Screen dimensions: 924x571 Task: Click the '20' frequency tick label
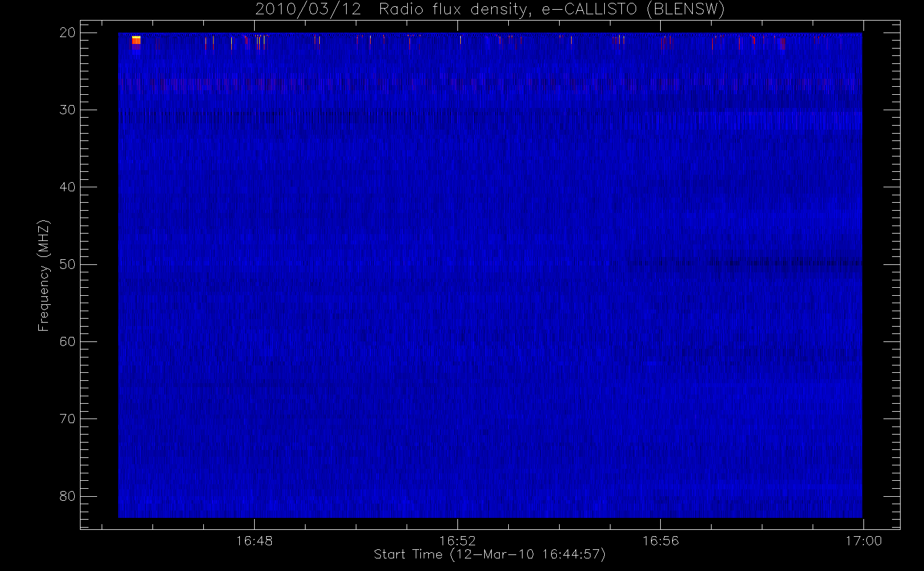tap(67, 33)
